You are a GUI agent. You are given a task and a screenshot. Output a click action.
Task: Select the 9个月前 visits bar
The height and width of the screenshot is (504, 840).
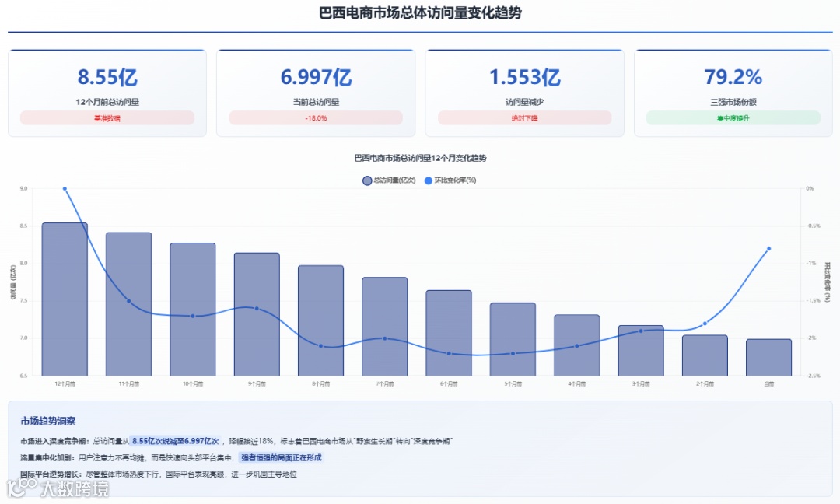[x=257, y=314]
